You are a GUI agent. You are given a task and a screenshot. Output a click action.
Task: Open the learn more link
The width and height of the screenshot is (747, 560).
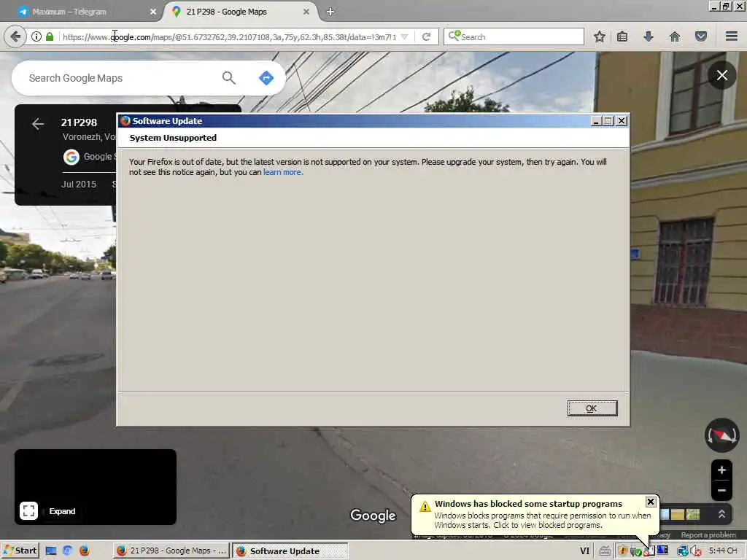tap(283, 172)
